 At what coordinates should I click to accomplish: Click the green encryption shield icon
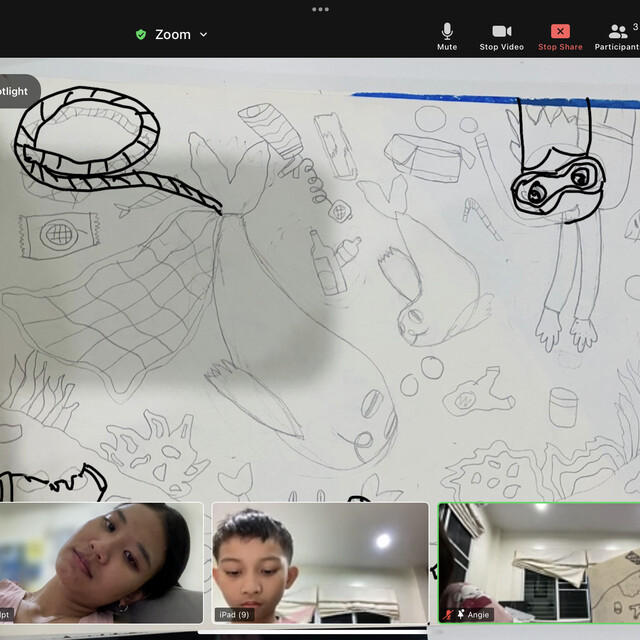click(x=141, y=34)
